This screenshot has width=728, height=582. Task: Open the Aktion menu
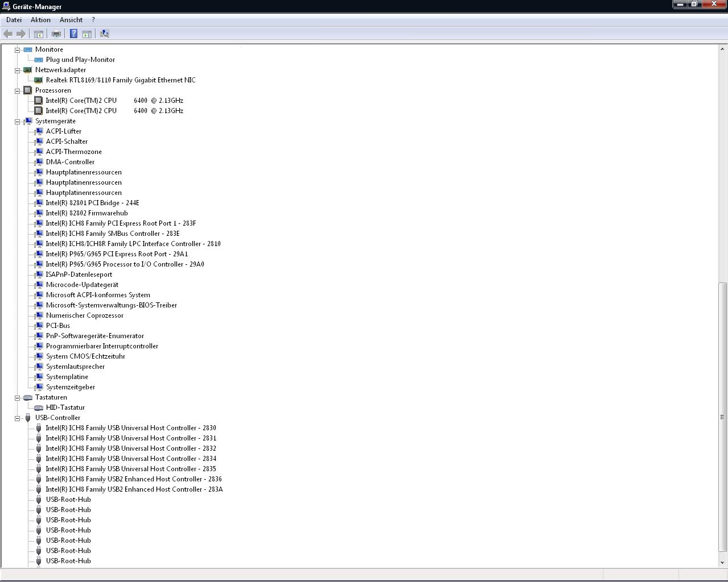[40, 20]
